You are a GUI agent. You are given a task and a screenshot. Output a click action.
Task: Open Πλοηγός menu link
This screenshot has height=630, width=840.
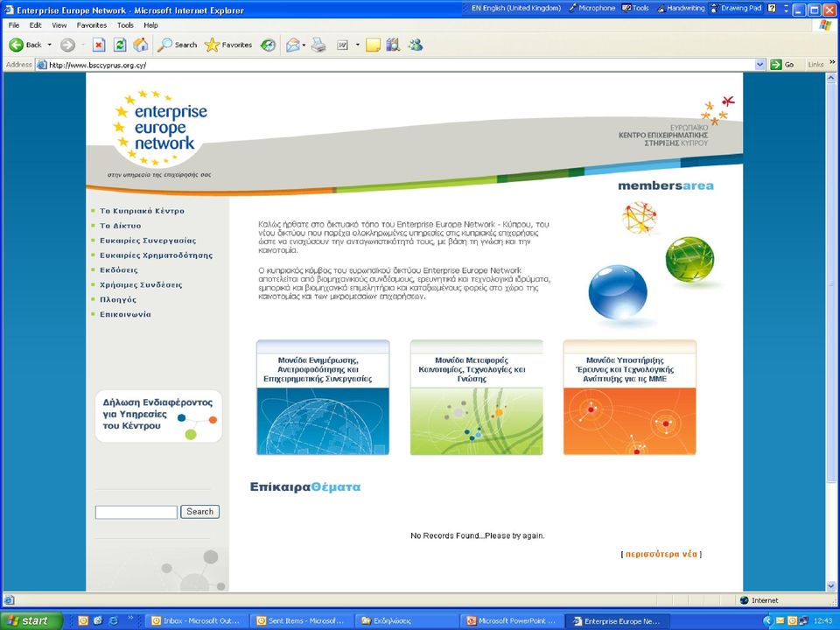(118, 300)
